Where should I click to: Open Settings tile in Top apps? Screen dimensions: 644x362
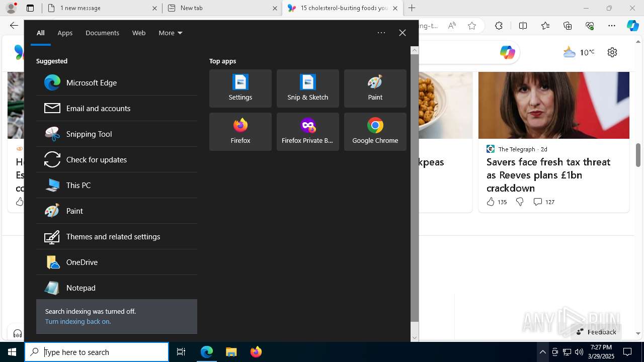(240, 88)
